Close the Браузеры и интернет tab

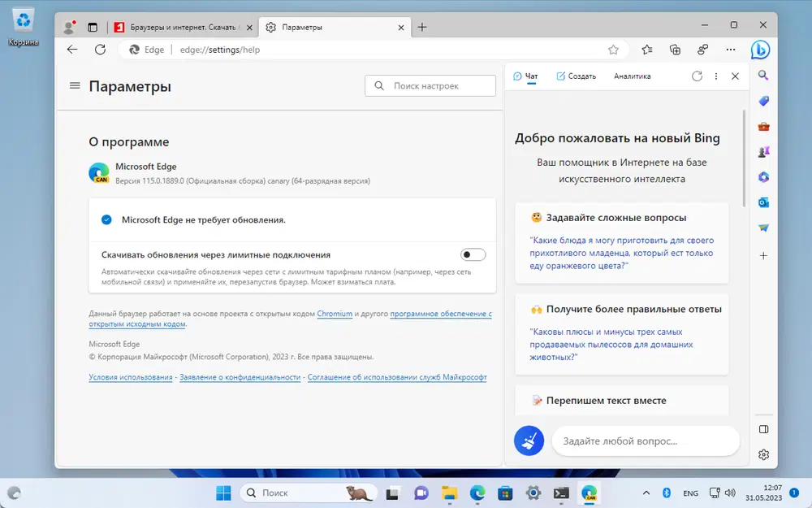(x=249, y=28)
